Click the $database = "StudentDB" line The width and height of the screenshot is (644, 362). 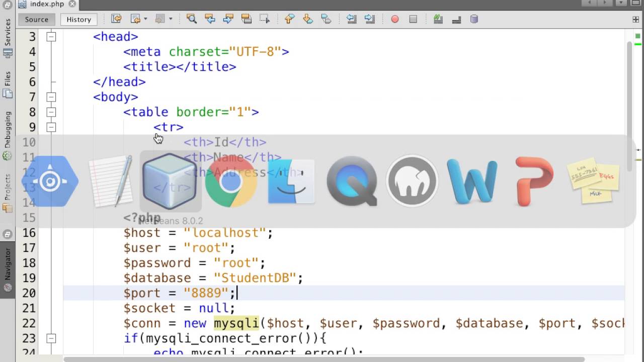tap(213, 278)
